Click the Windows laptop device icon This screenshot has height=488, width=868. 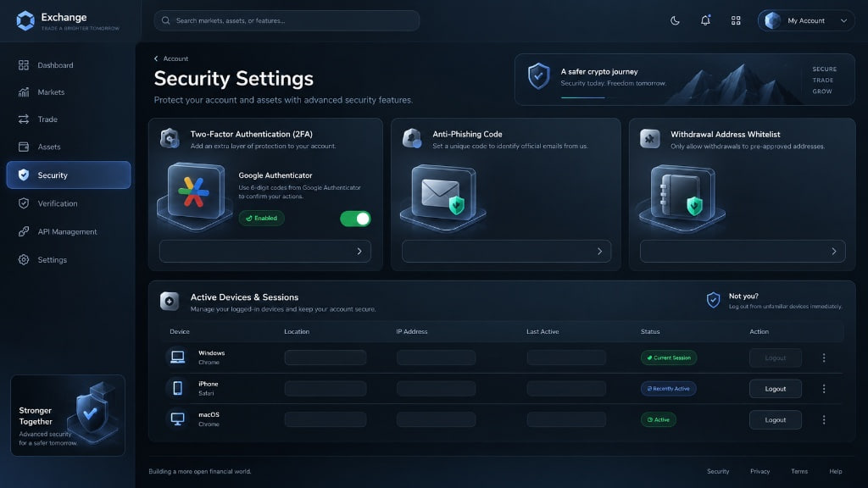[178, 357]
